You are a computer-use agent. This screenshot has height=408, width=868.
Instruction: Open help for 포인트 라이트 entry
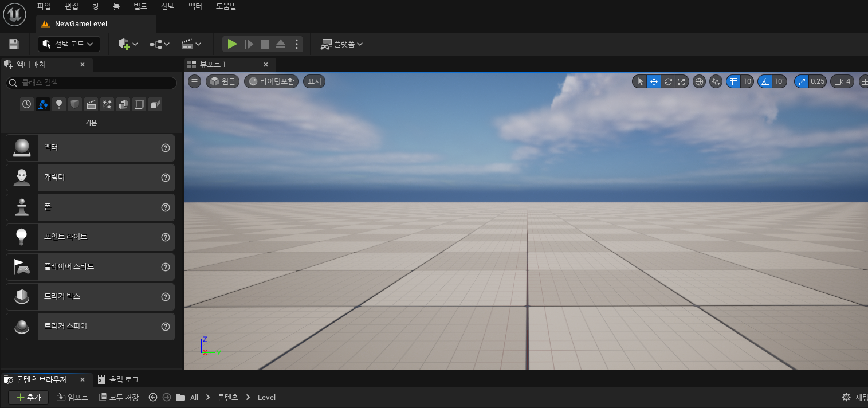[166, 237]
